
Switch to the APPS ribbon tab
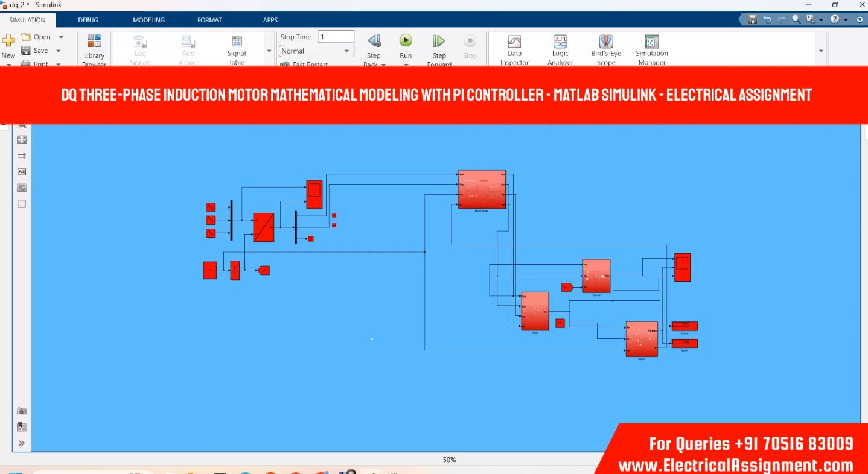click(x=270, y=20)
